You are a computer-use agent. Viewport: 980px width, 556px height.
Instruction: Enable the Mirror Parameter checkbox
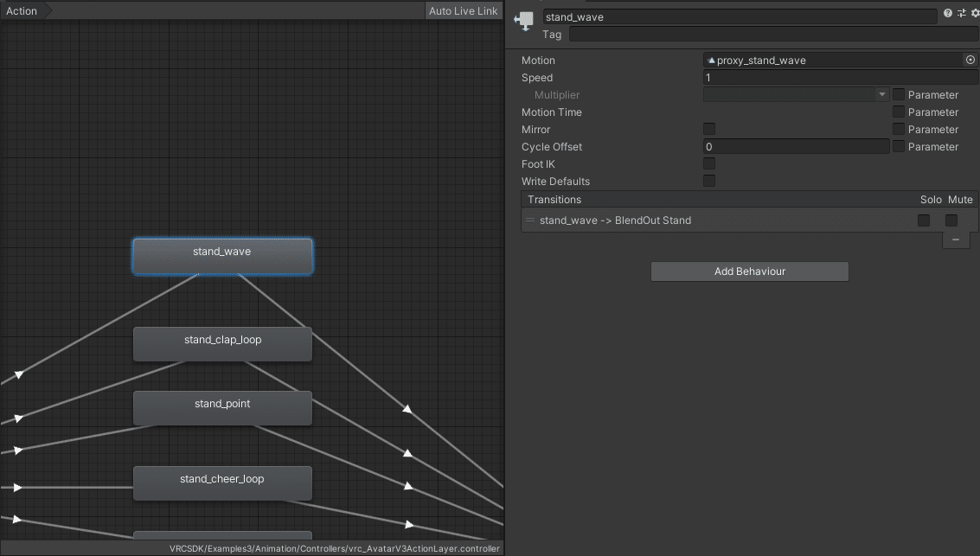tap(898, 129)
